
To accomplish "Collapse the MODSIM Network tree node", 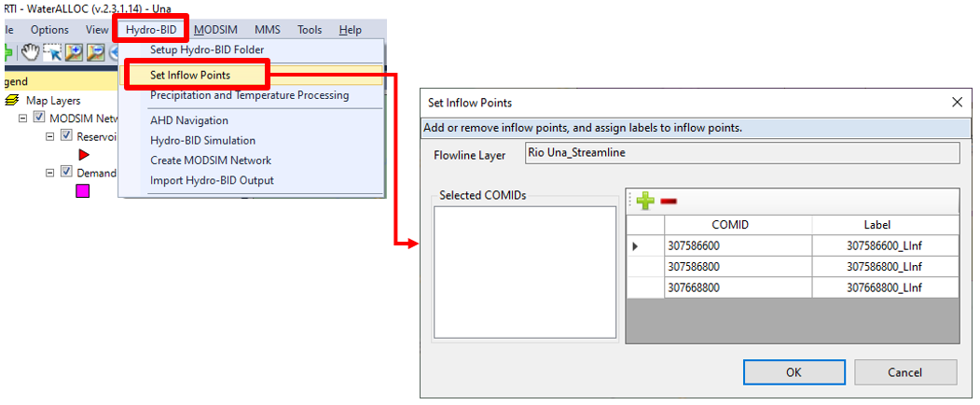I will point(23,119).
